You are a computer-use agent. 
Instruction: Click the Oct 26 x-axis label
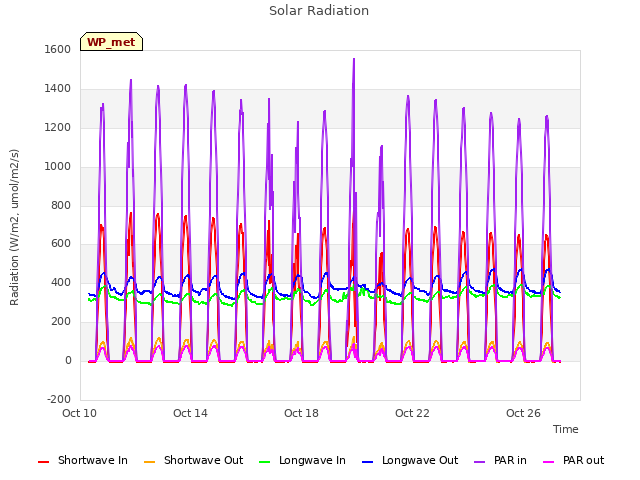pyautogui.click(x=523, y=413)
